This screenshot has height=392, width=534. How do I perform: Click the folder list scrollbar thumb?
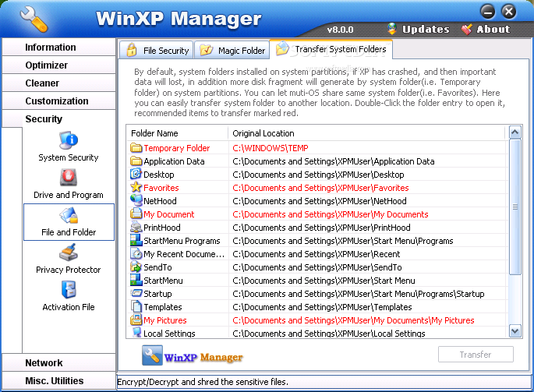point(515,207)
